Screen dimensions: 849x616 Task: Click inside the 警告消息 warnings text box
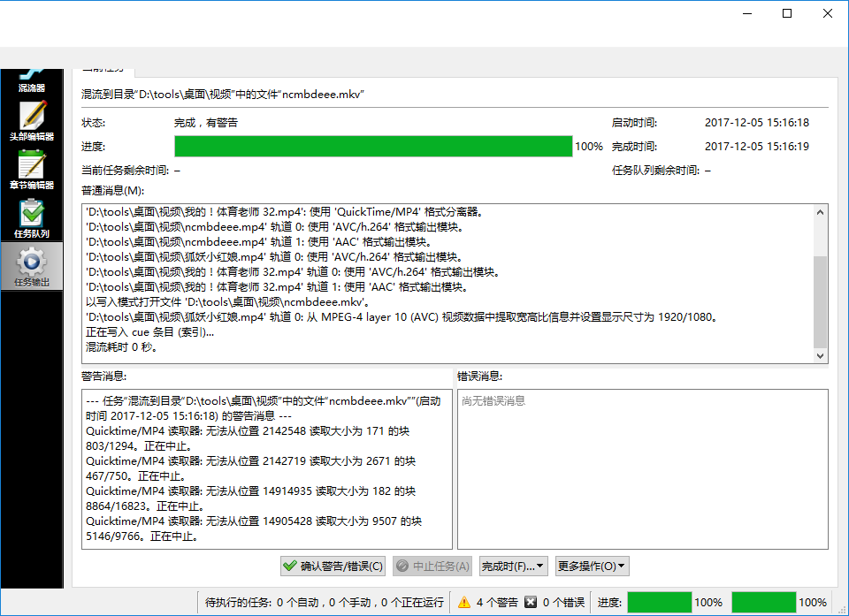pos(265,468)
